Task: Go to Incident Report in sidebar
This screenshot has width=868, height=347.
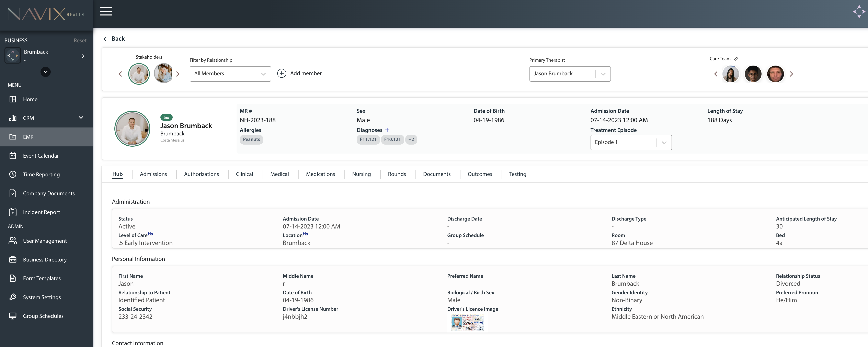Action: [41, 212]
